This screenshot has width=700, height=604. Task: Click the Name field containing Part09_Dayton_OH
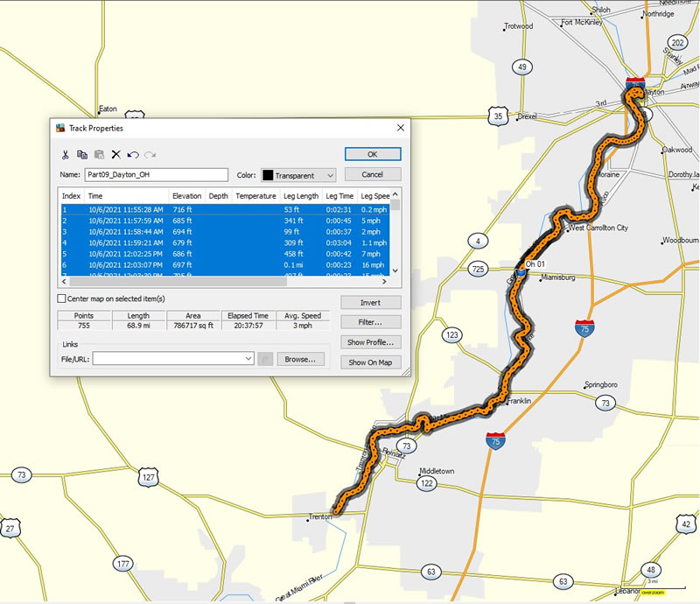(x=157, y=175)
